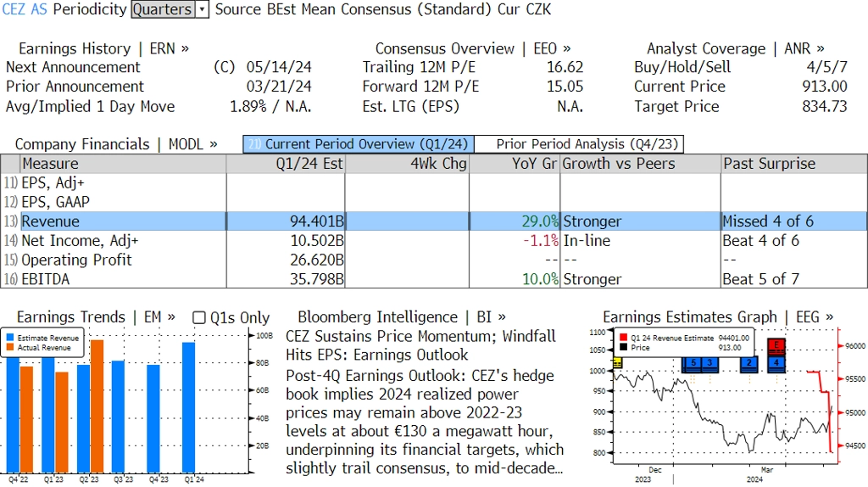Viewport: 868px width, 487px height.
Task: Open CEZ Sustains Price Momentum headline
Action: 420,345
